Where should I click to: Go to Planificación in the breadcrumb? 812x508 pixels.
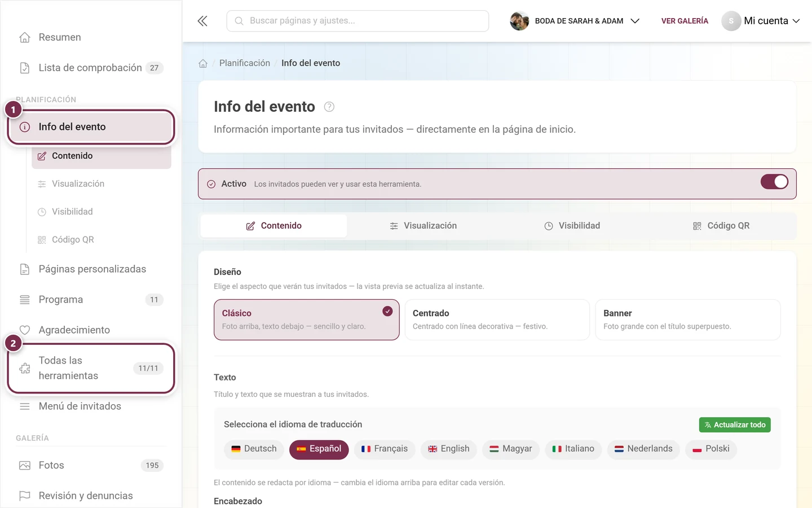[245, 63]
